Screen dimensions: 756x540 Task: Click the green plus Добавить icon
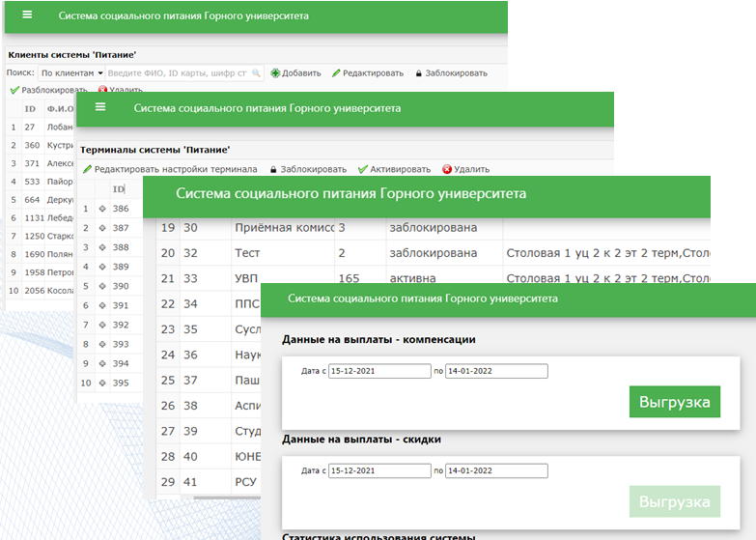tap(275, 73)
